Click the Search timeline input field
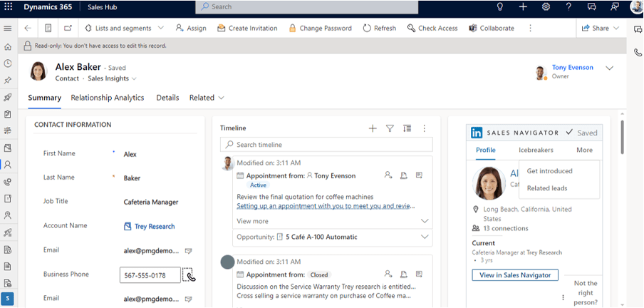 pyautogui.click(x=326, y=145)
